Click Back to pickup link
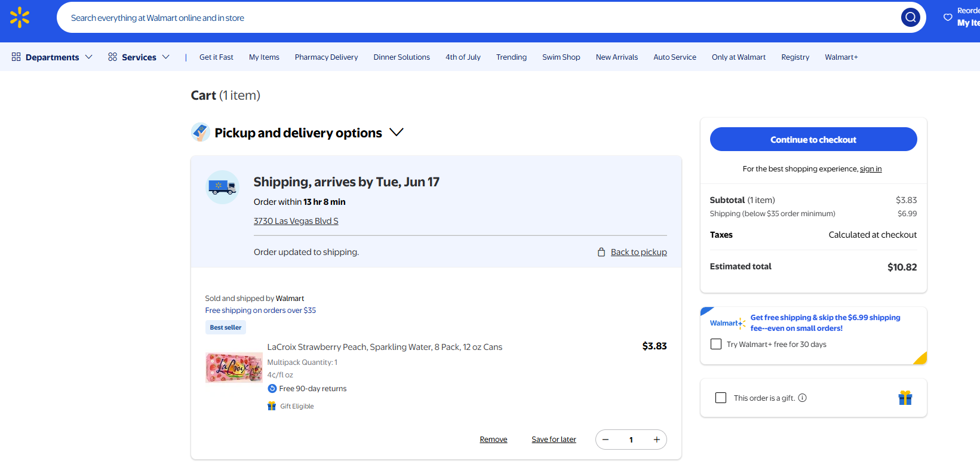 pos(638,252)
